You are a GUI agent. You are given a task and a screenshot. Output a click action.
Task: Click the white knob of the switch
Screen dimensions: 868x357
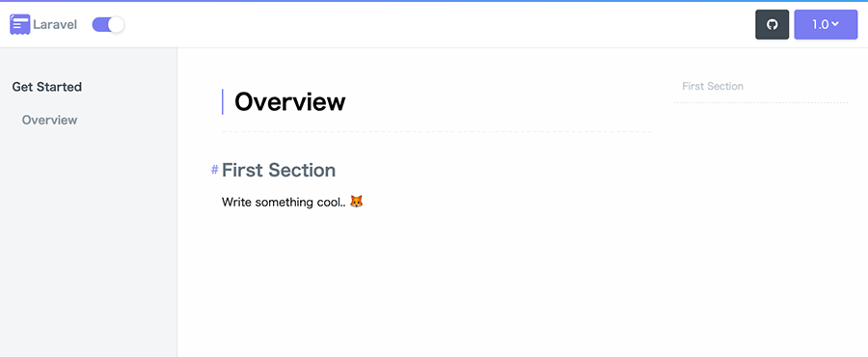point(116,24)
